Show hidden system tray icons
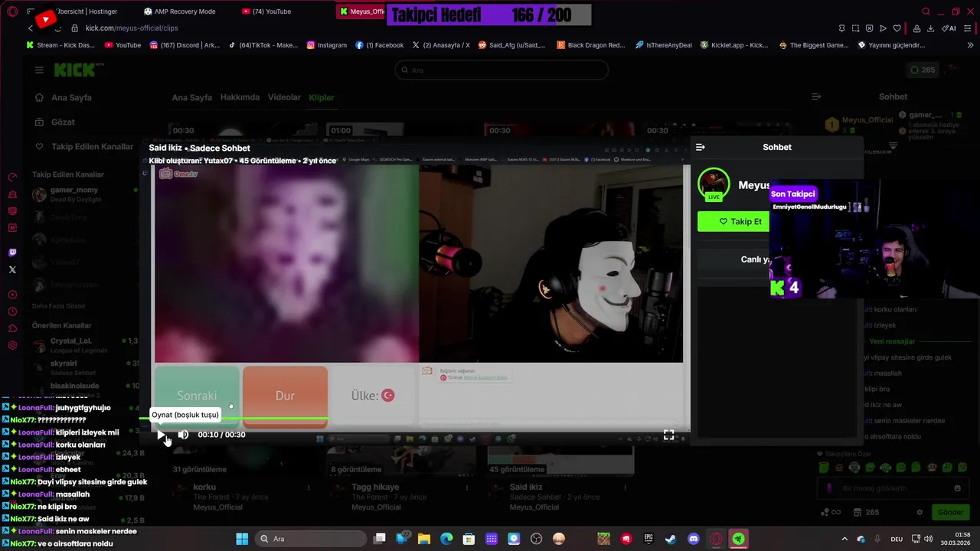The image size is (980, 551). (844, 539)
